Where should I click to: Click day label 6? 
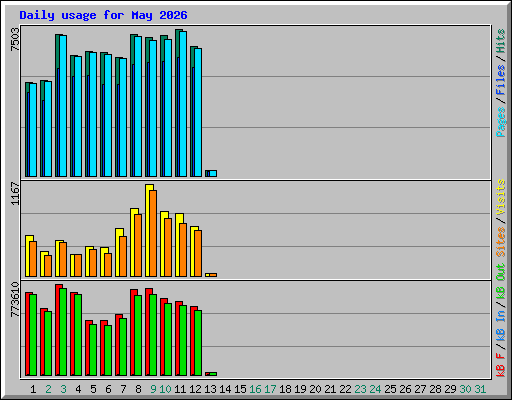click(108, 389)
